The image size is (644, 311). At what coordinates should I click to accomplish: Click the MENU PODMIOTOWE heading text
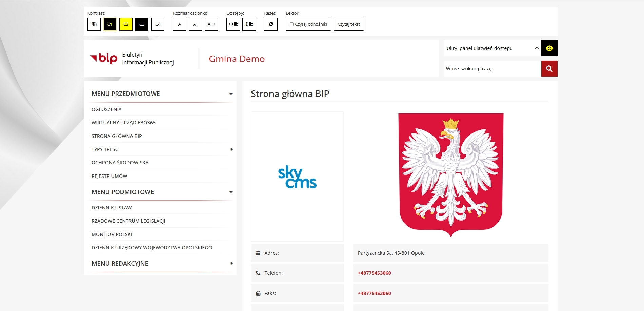[123, 192]
